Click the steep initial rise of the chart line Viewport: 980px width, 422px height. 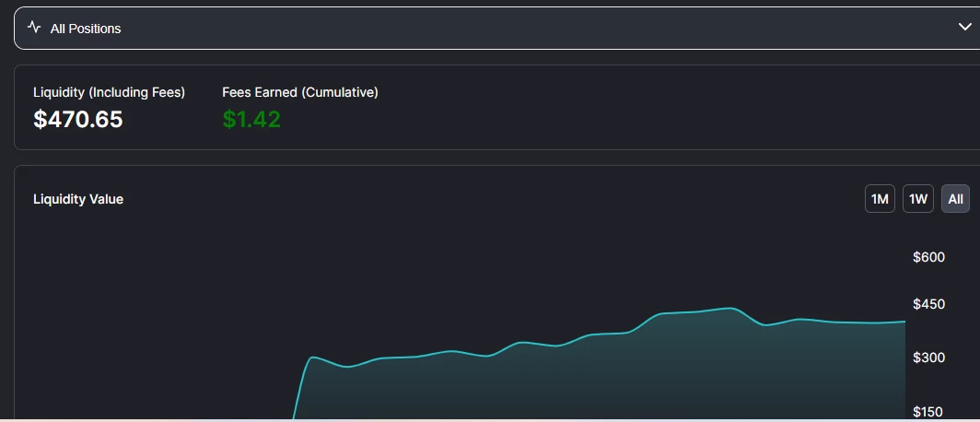click(x=300, y=388)
